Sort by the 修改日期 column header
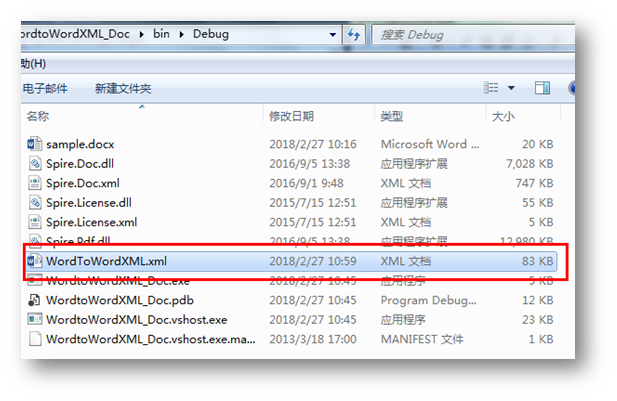This screenshot has width=617, height=401. point(291,116)
